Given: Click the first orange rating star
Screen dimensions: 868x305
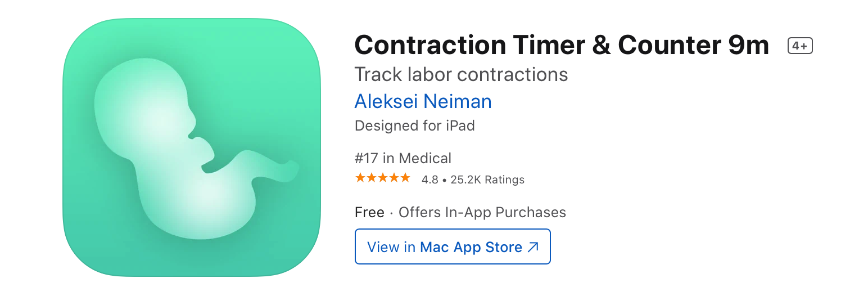Looking at the screenshot, I should (360, 178).
